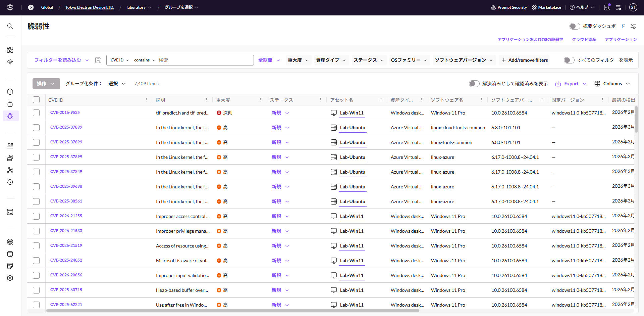Click the save filter icon
644x316 pixels.
point(98,60)
